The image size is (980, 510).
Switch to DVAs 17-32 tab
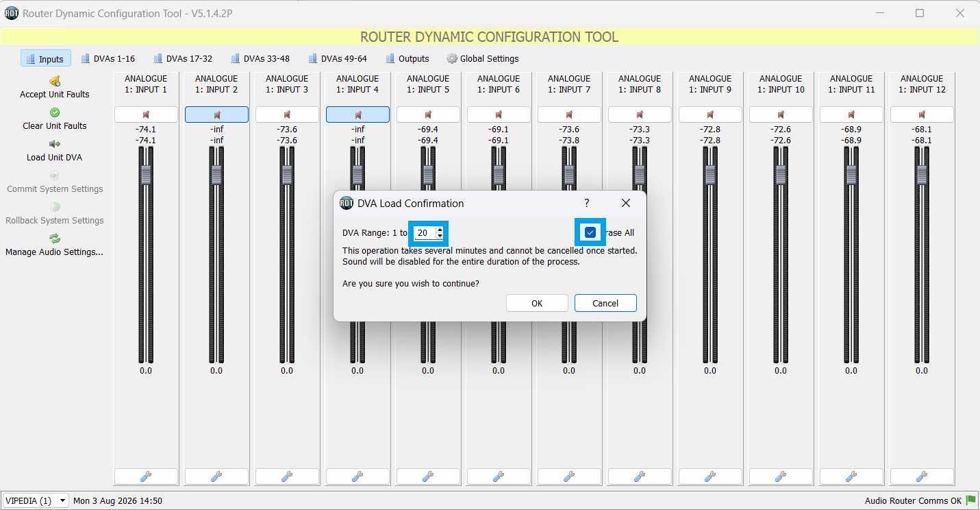pyautogui.click(x=184, y=59)
